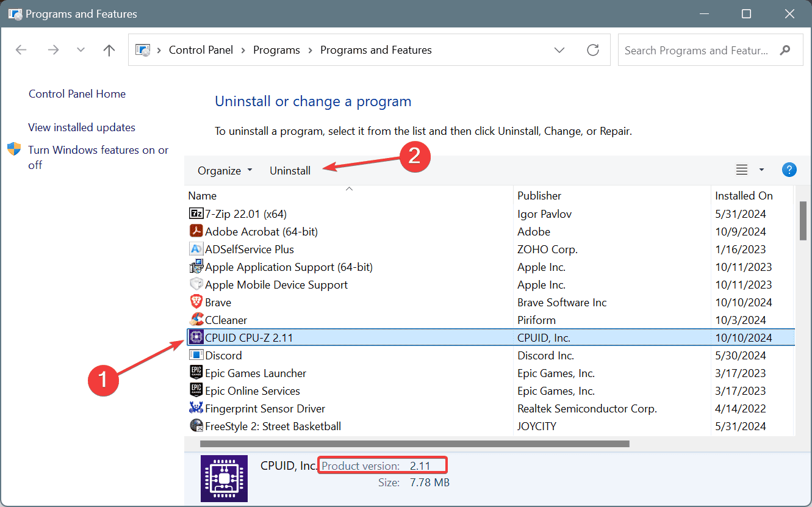Go forward with the Forward arrow

(53, 50)
